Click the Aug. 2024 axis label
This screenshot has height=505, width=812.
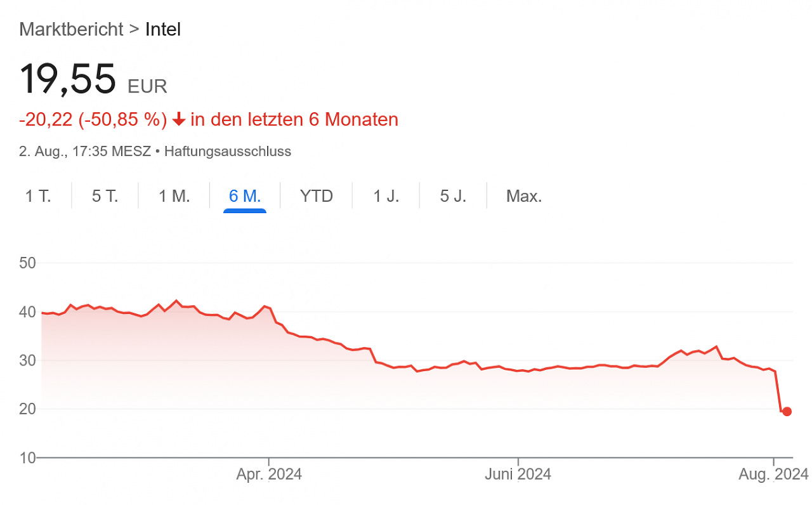(x=774, y=474)
